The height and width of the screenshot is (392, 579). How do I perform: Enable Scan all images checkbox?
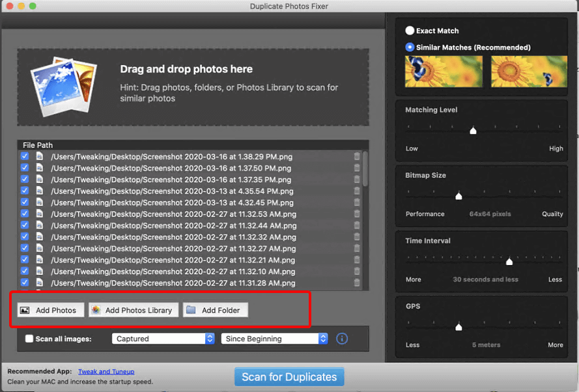[29, 339]
